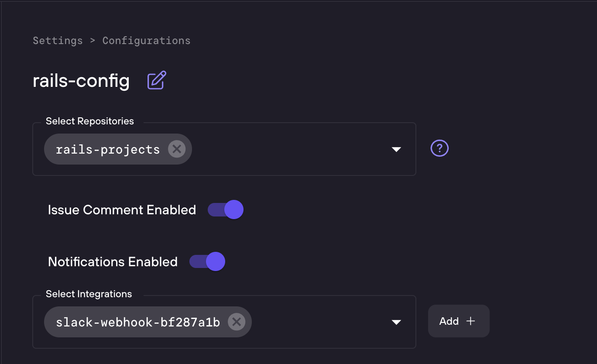The height and width of the screenshot is (364, 597).
Task: Open the purple question mark help icon
Action: pos(439,148)
